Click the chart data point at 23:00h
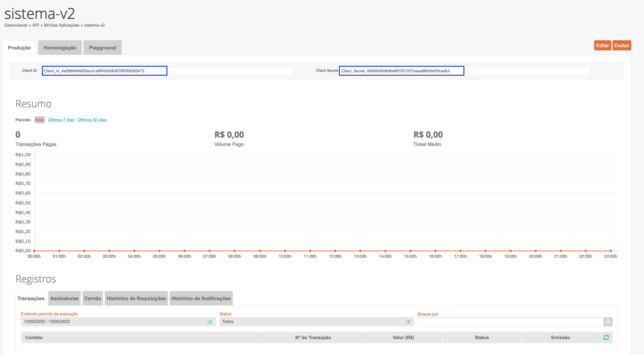This screenshot has height=355, width=644. 611,251
